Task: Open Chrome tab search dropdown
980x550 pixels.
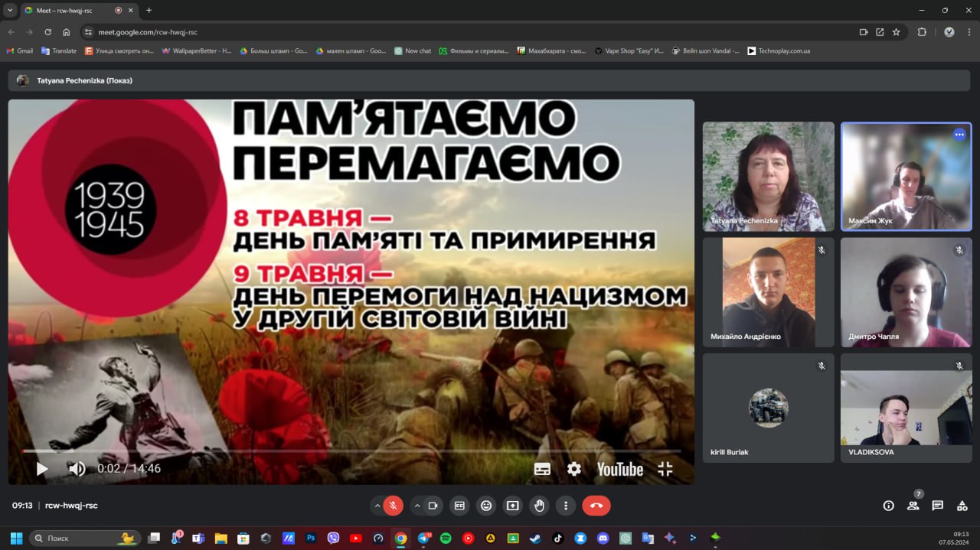Action: click(x=10, y=10)
